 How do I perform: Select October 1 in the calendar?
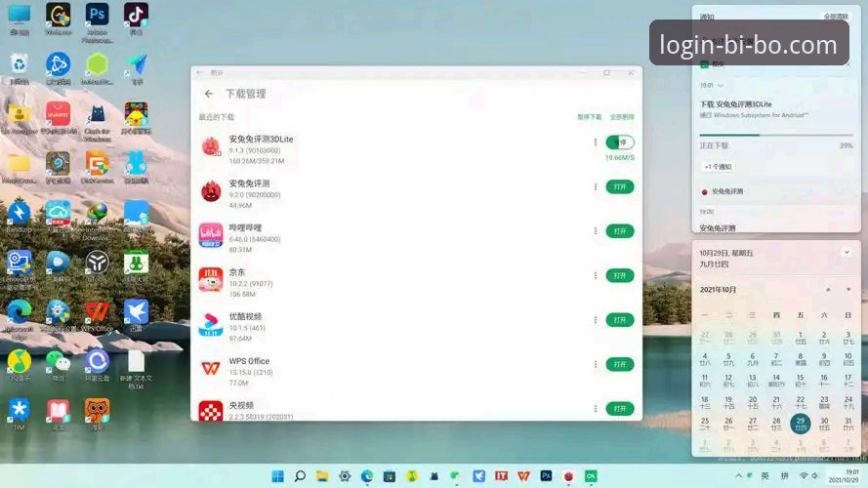(801, 338)
